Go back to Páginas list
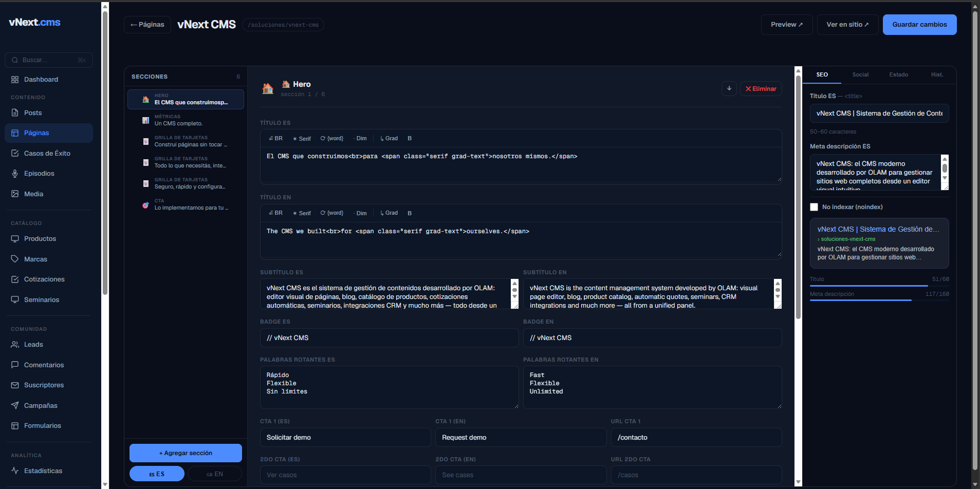Viewport: 980px width, 489px height. coord(147,25)
